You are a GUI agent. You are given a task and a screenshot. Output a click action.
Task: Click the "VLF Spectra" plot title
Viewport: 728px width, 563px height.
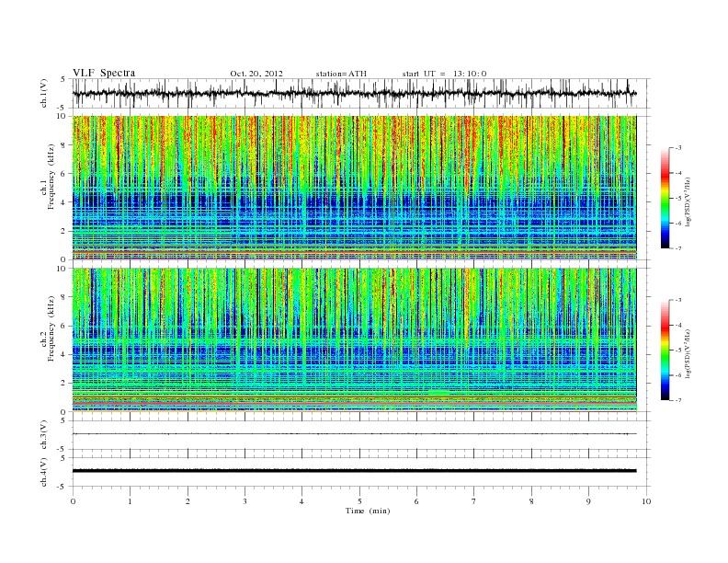pos(104,73)
